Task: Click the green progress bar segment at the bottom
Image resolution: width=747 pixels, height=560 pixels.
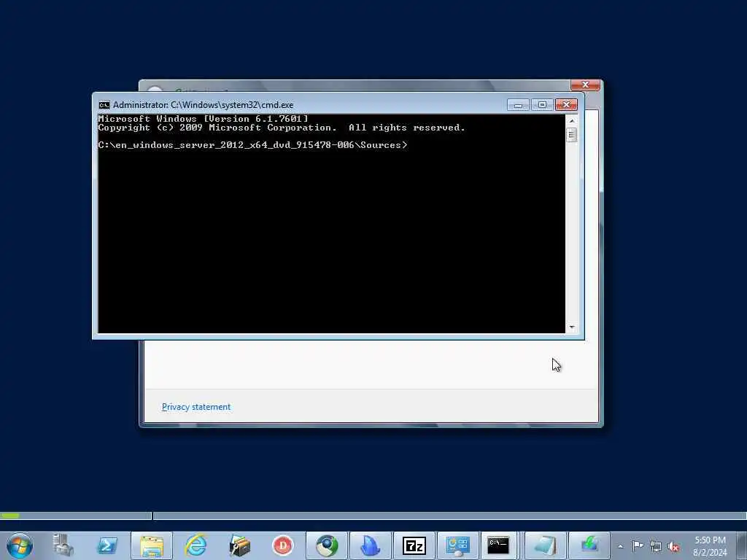Action: click(x=10, y=516)
